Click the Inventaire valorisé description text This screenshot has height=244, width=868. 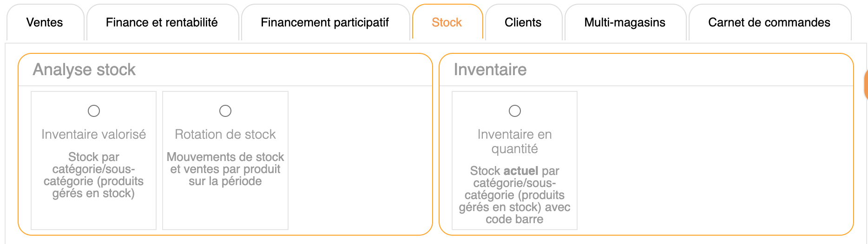pyautogui.click(x=94, y=175)
